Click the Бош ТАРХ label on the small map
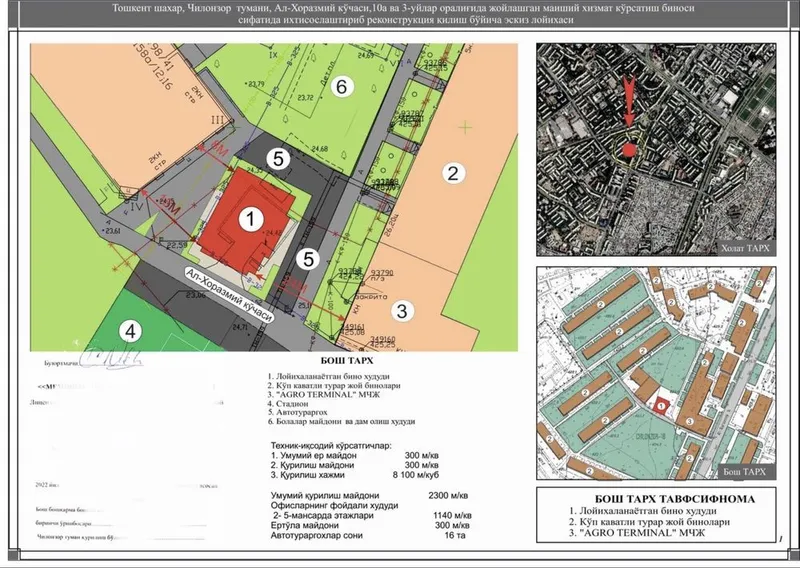Viewport: 800px width, 568px height. [x=744, y=472]
